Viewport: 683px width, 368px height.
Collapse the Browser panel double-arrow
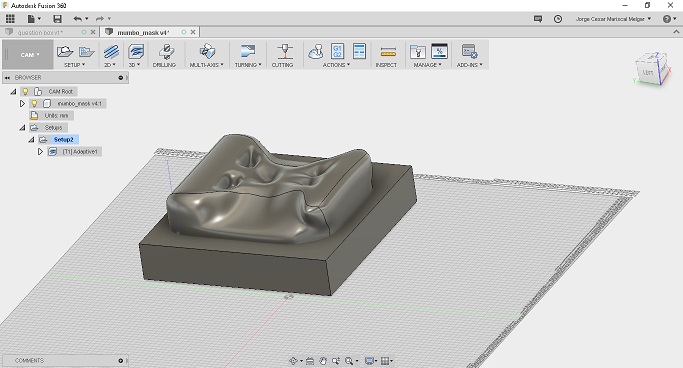tap(7, 78)
